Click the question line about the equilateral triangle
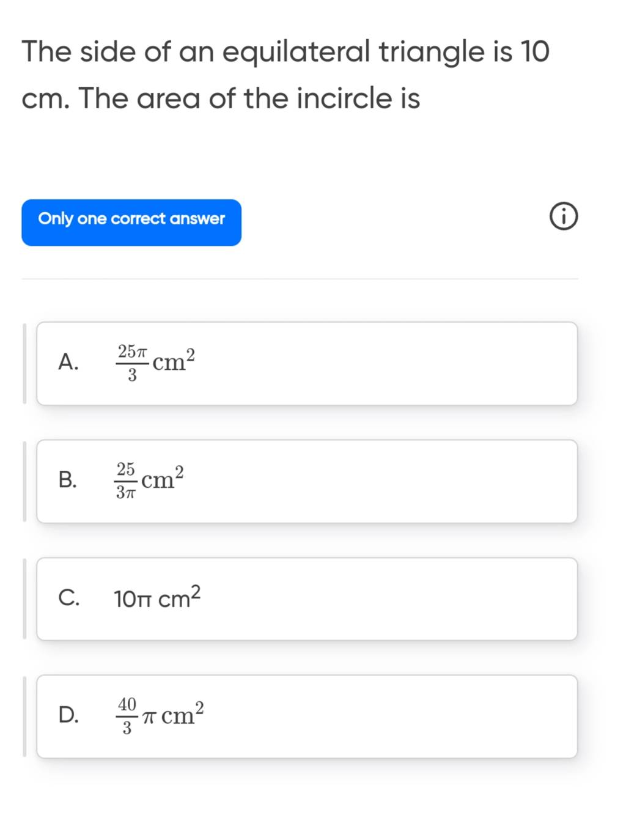Image resolution: width=626 pixels, height=840 pixels. (285, 51)
